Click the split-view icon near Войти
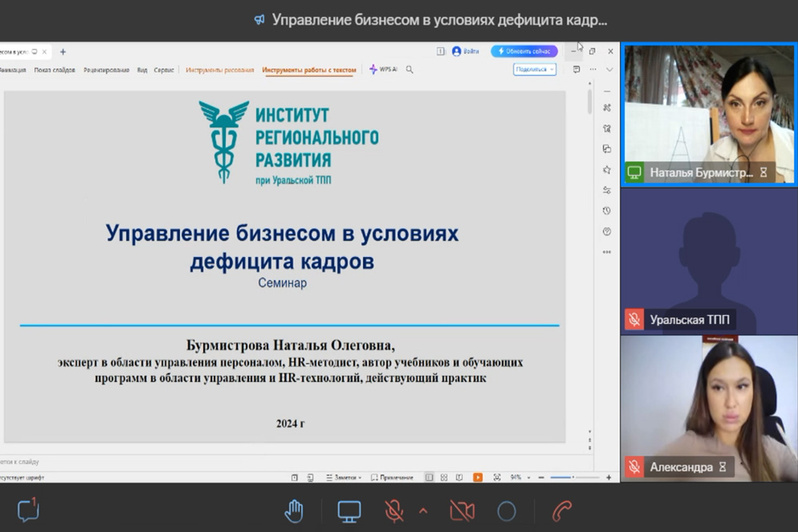This screenshot has height=532, width=798. point(440,51)
